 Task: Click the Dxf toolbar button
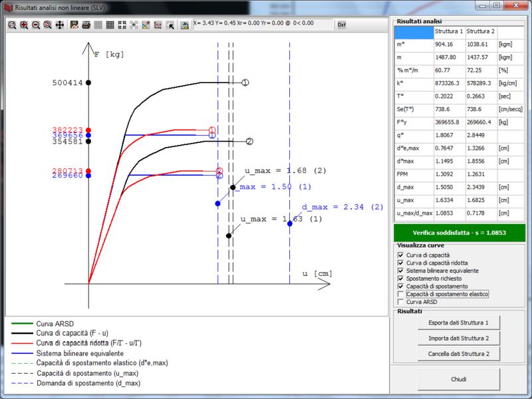(342, 25)
